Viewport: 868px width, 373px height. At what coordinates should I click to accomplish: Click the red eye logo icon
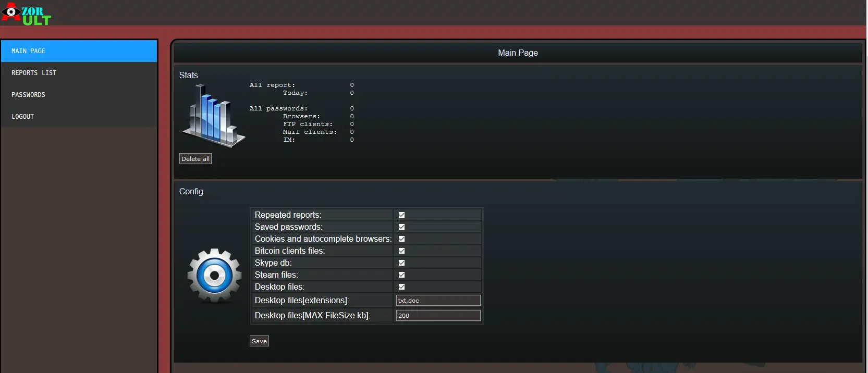tap(11, 12)
